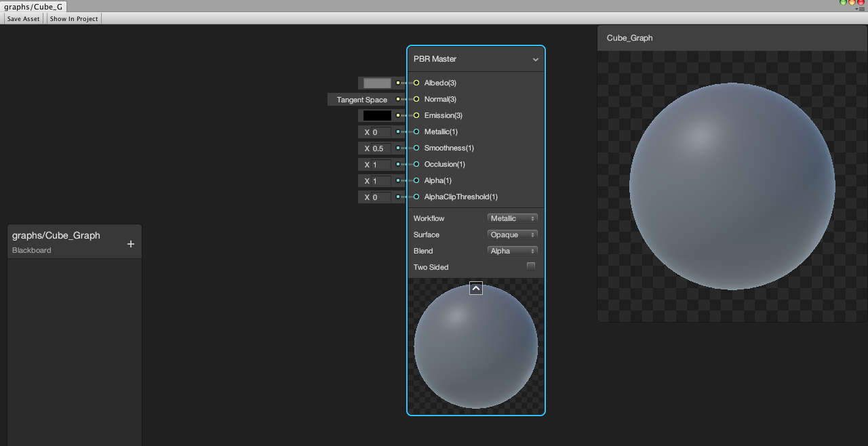This screenshot has width=868, height=446.
Task: Click Show In Project button
Action: click(x=74, y=19)
